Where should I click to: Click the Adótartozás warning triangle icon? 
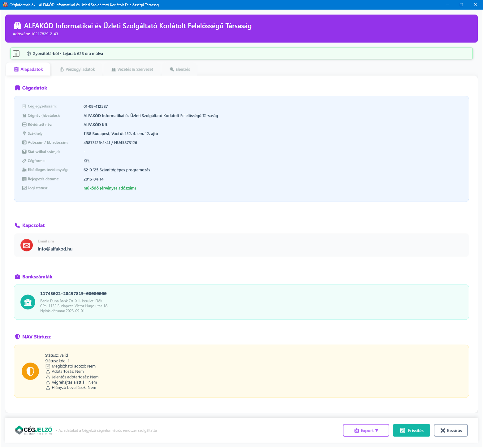(48, 372)
